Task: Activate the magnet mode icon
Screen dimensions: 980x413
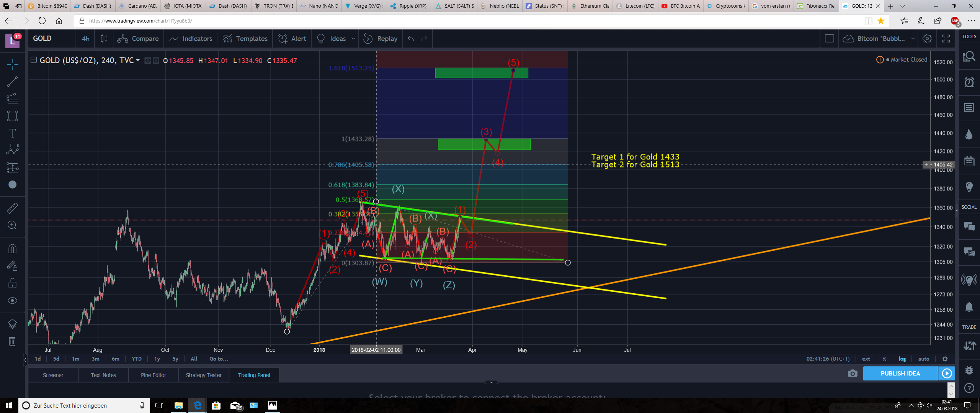Action: click(12, 249)
